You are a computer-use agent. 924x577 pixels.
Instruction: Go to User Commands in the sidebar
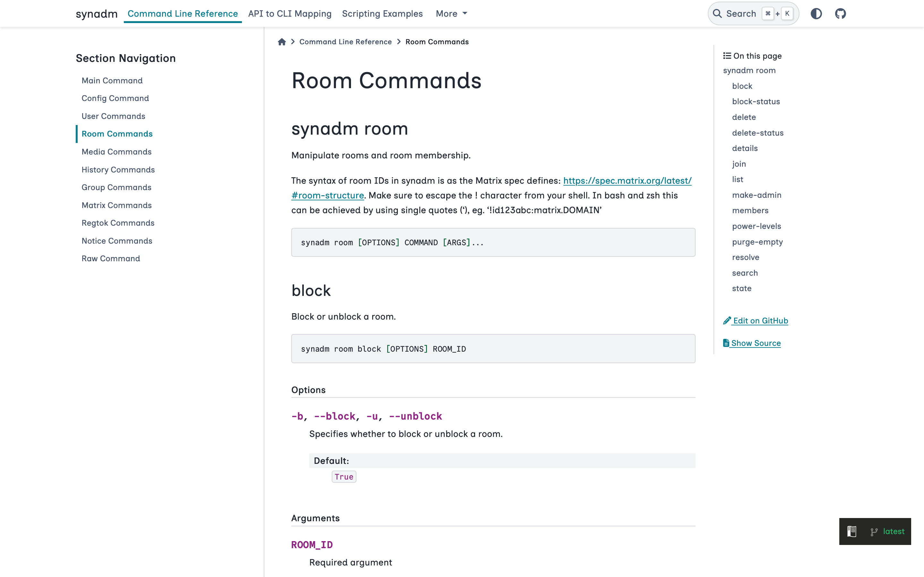pos(113,116)
